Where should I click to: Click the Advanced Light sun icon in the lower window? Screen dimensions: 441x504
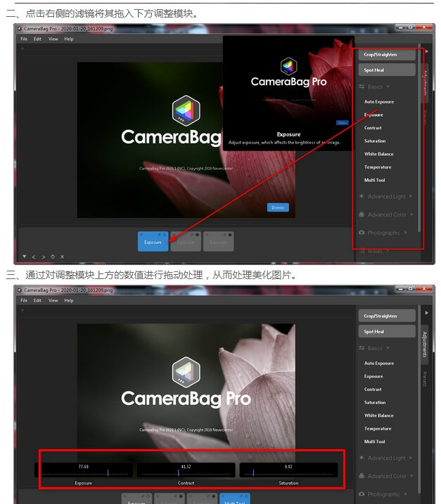click(362, 458)
